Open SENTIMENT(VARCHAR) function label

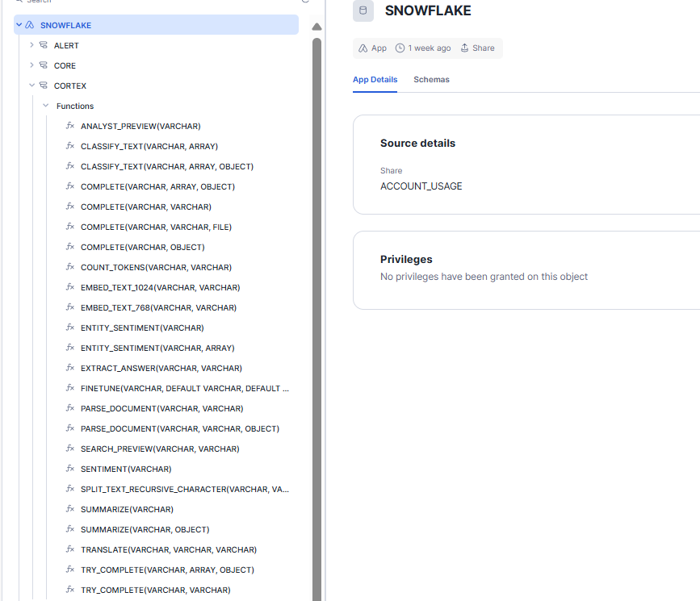point(126,469)
